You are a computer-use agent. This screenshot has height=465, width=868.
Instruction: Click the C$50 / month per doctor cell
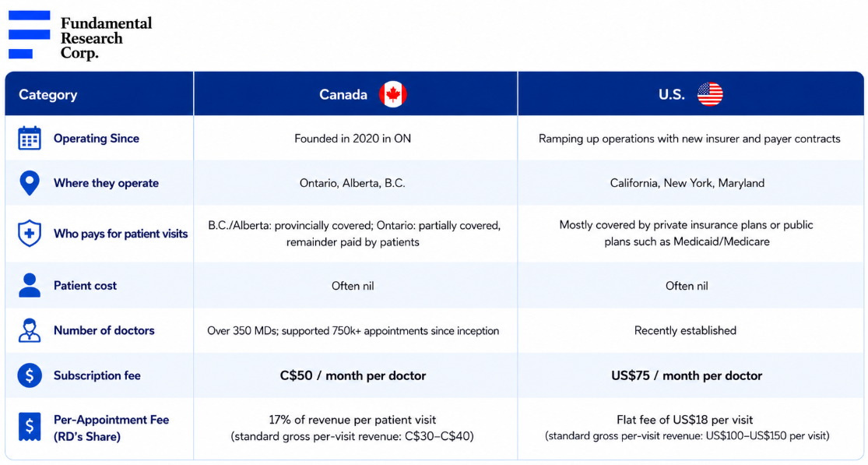[353, 375]
